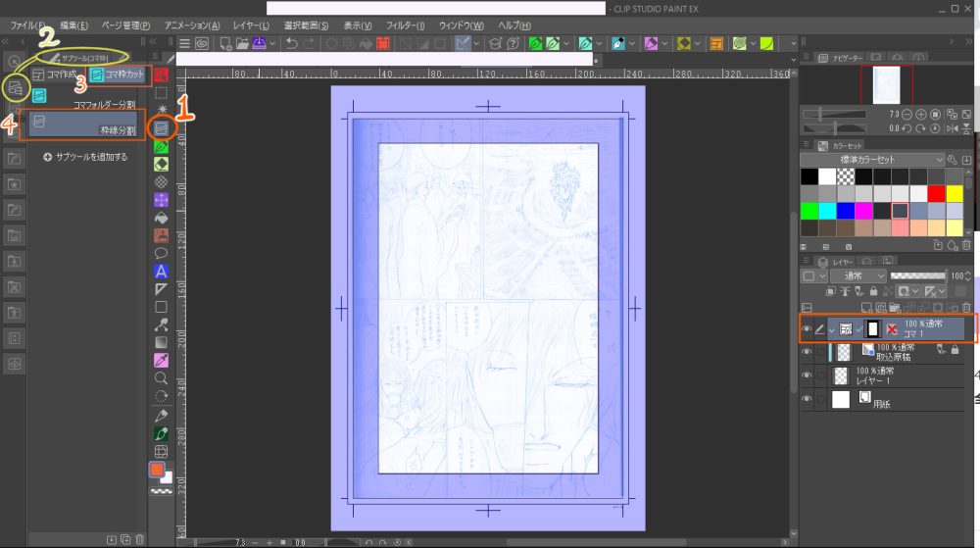The width and height of the screenshot is (980, 548).
Task: Select the Zoom magnifier tool
Action: (161, 377)
